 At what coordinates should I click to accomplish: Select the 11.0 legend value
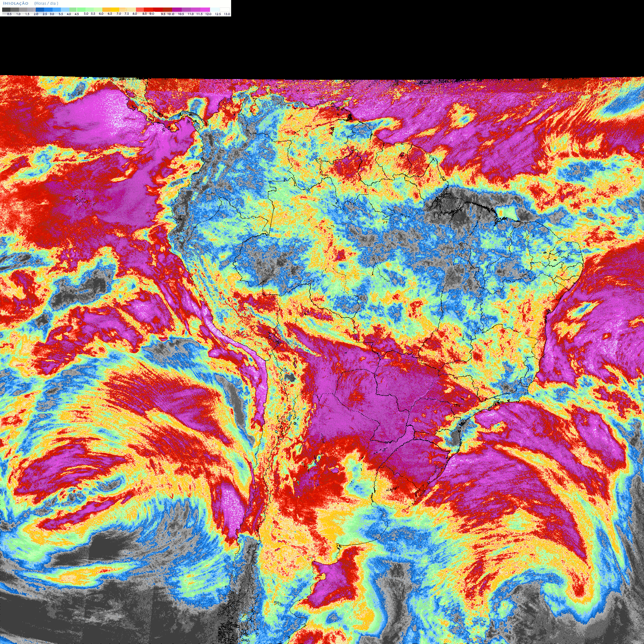click(191, 14)
